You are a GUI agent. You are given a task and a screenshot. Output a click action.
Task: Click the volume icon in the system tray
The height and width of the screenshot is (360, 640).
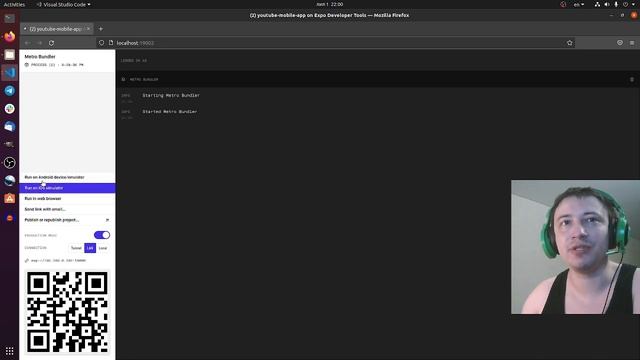607,4
